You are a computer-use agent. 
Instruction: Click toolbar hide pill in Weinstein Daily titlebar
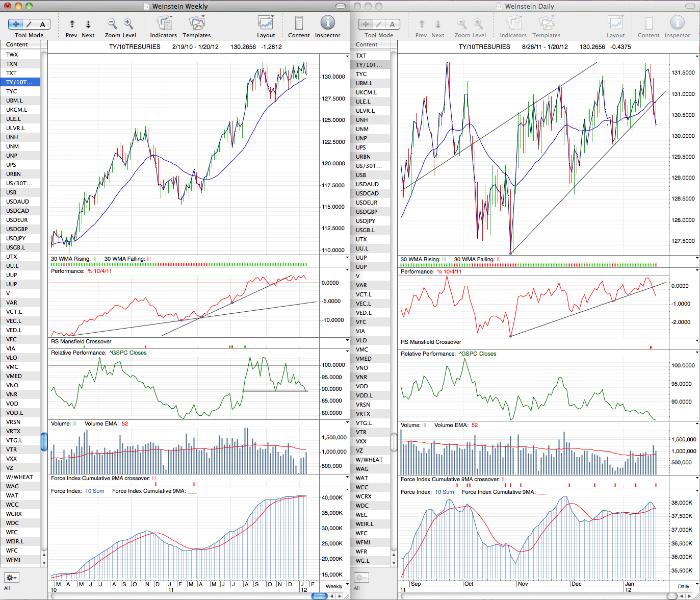690,6
